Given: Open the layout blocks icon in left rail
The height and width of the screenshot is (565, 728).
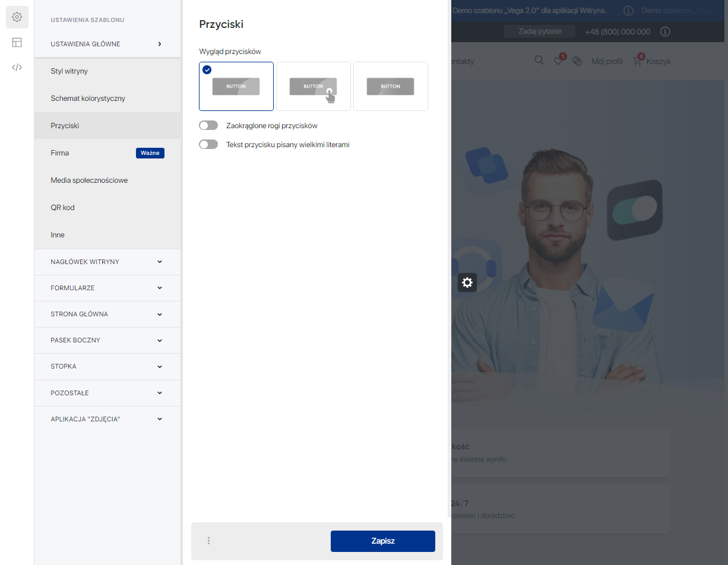Looking at the screenshot, I should pyautogui.click(x=17, y=42).
